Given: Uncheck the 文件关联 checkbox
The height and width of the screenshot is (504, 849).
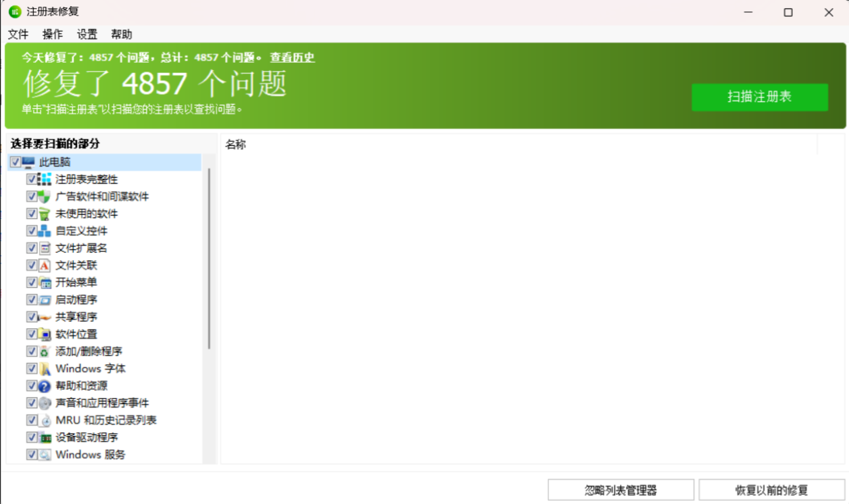Looking at the screenshot, I should coord(32,266).
